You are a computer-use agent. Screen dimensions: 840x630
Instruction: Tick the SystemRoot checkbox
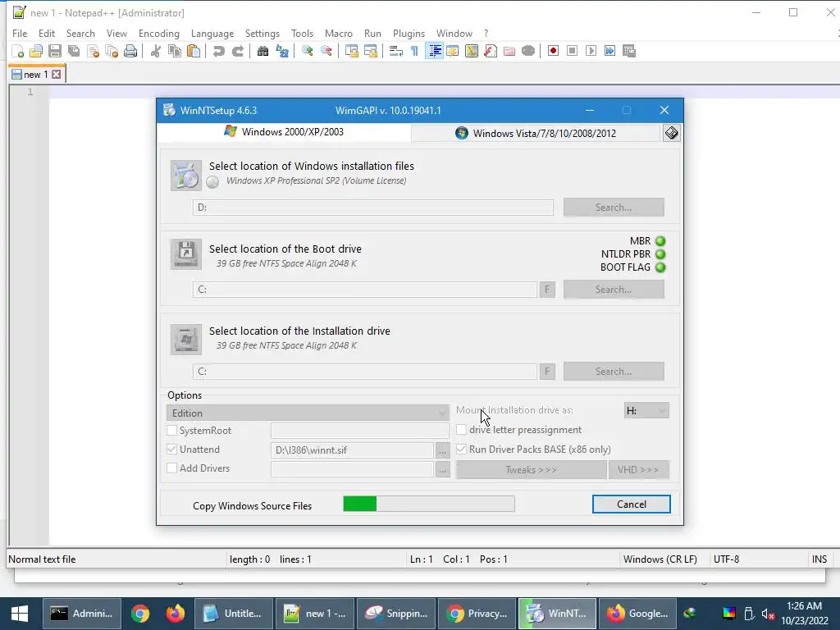[172, 430]
